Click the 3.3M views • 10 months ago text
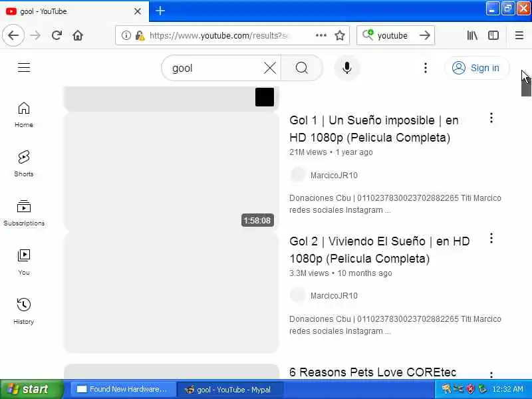Image resolution: width=532 pixels, height=399 pixels. 340,273
